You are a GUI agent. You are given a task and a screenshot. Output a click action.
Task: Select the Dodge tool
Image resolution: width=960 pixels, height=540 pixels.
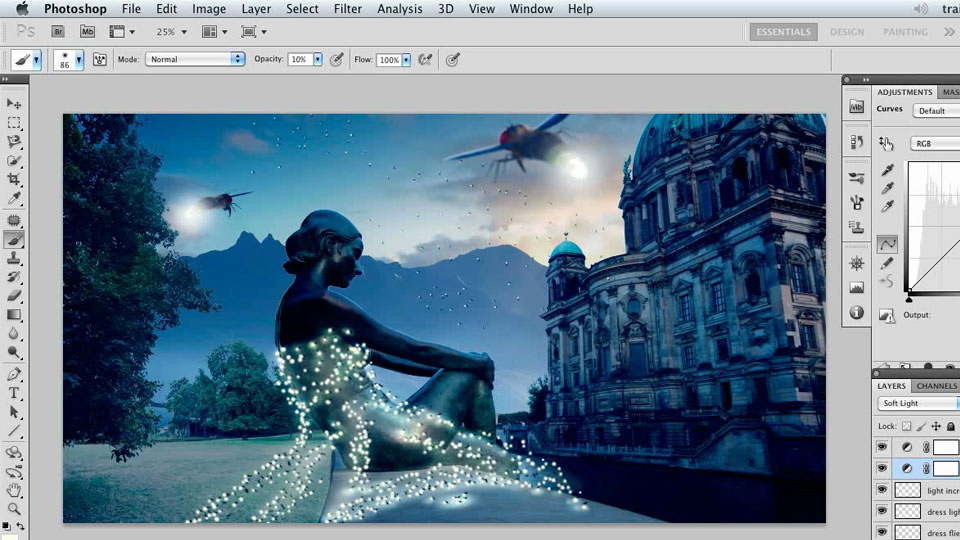(13, 352)
